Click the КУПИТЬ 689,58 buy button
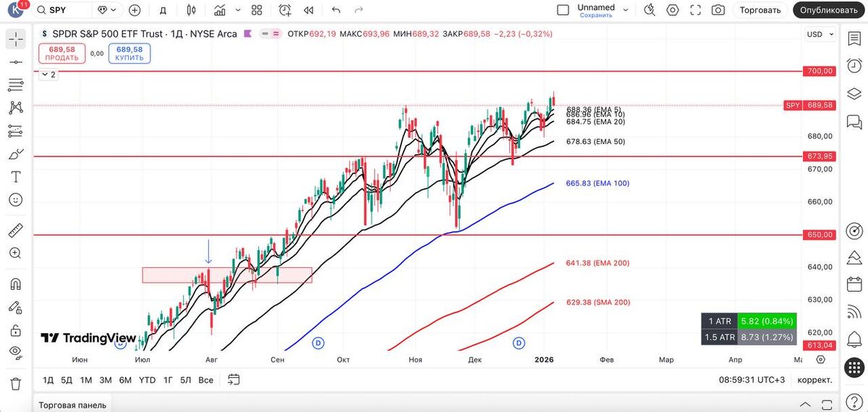Viewport: 868px width, 412px height. (129, 54)
